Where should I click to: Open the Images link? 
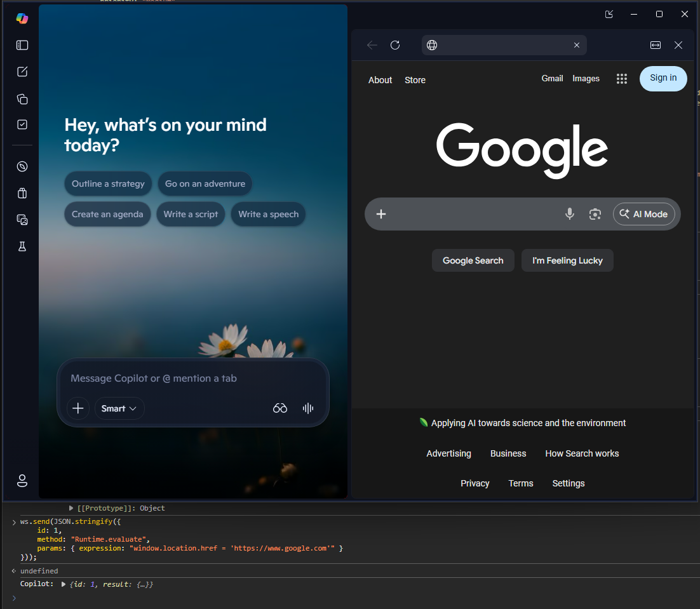pyautogui.click(x=586, y=79)
